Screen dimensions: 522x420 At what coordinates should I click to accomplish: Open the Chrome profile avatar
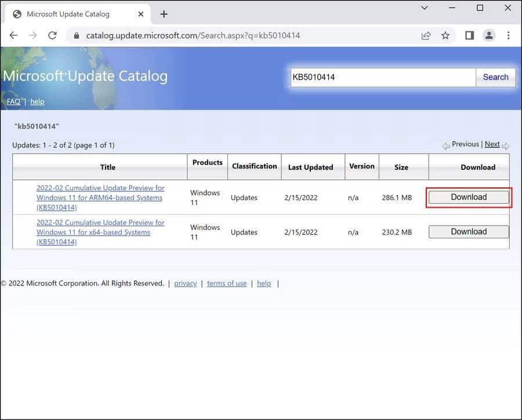(x=489, y=35)
